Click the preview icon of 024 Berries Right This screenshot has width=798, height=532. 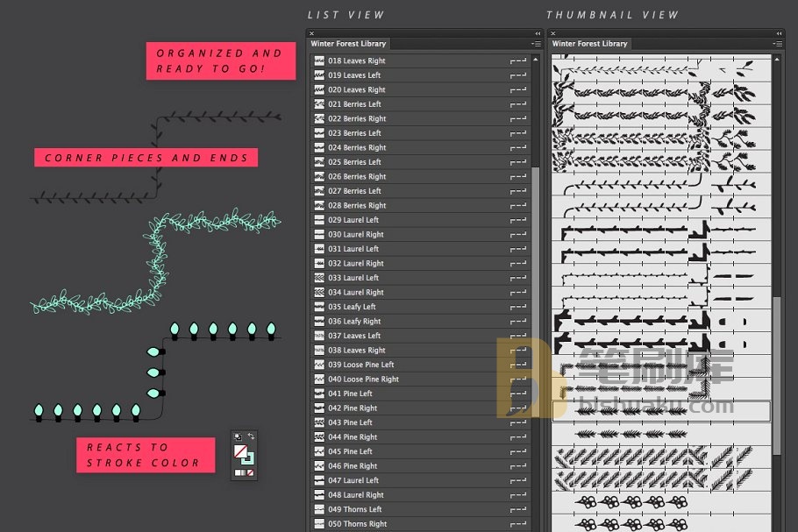(x=319, y=147)
